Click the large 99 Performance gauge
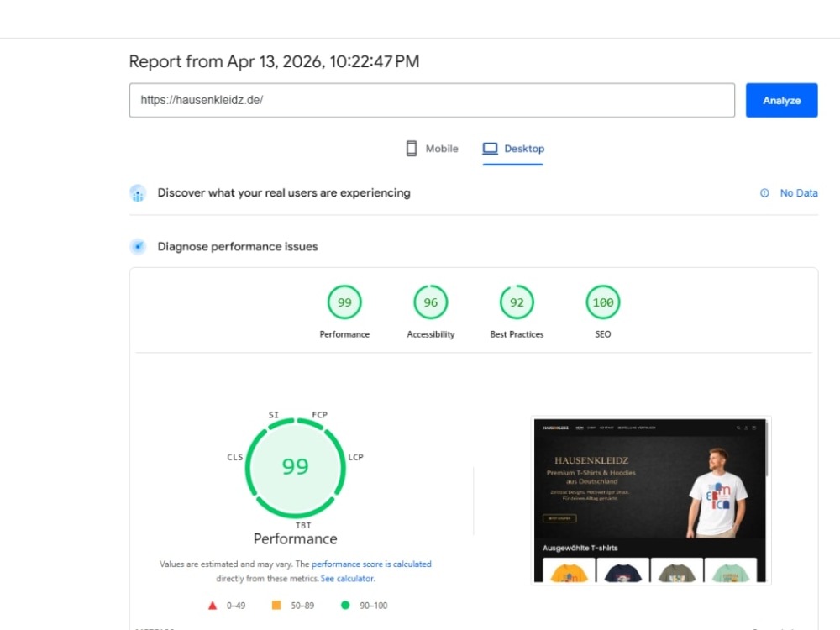The height and width of the screenshot is (630, 840). [295, 468]
